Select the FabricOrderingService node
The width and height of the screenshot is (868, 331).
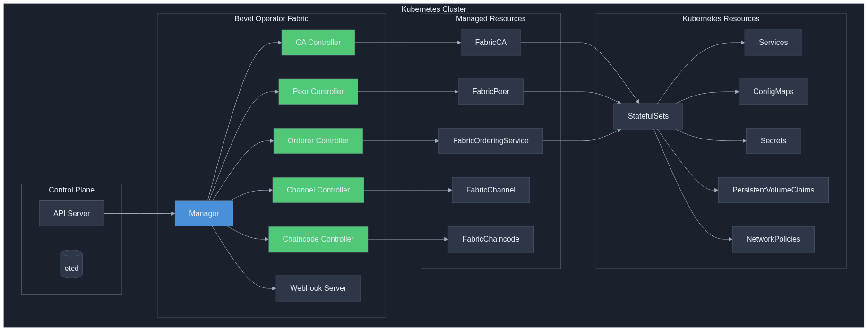(490, 141)
